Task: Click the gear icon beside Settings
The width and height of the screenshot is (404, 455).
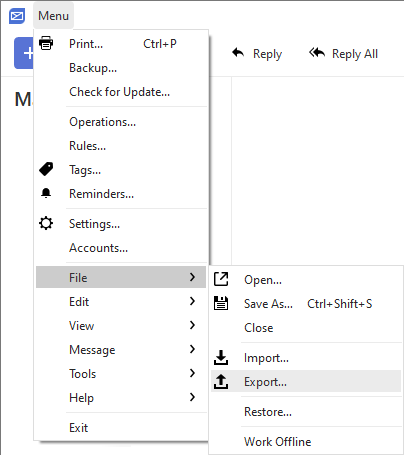Action: coord(46,223)
